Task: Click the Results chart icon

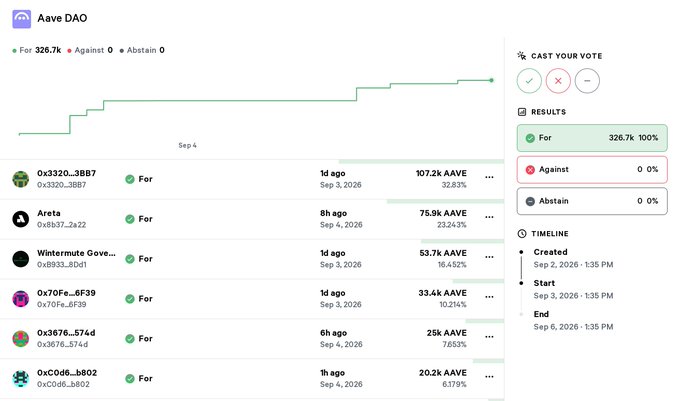Action: tap(522, 112)
